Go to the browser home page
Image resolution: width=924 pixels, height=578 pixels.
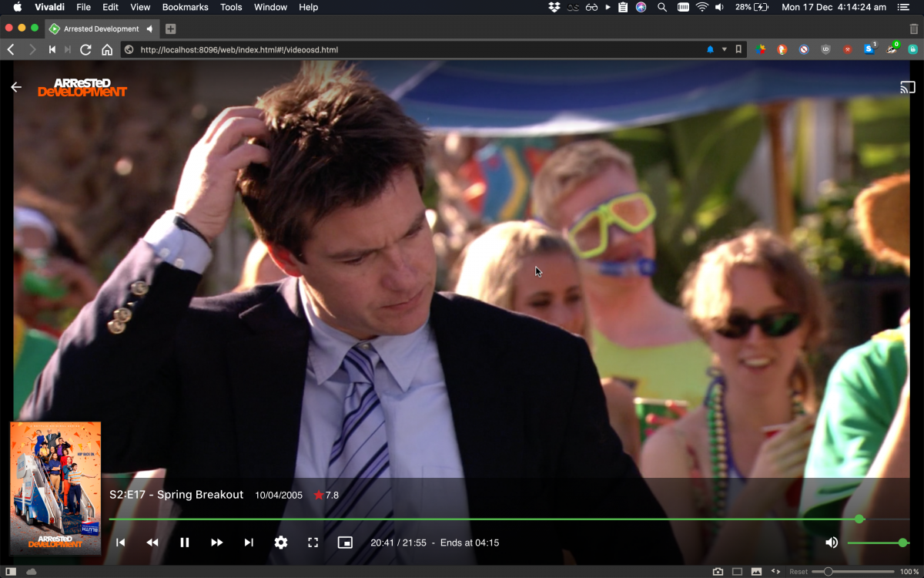point(107,49)
